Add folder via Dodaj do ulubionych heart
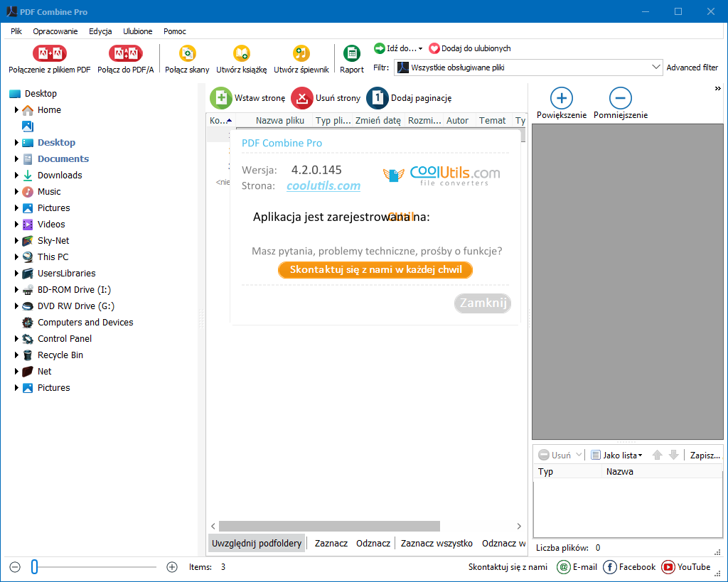 pos(434,48)
